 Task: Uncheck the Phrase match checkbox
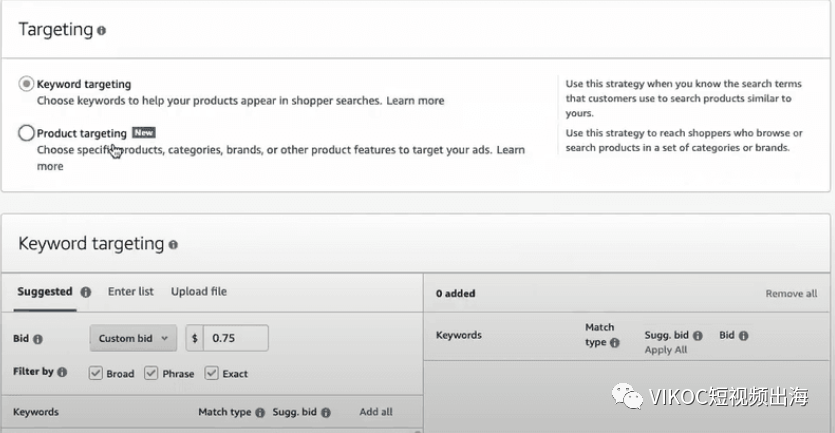pyautogui.click(x=151, y=373)
